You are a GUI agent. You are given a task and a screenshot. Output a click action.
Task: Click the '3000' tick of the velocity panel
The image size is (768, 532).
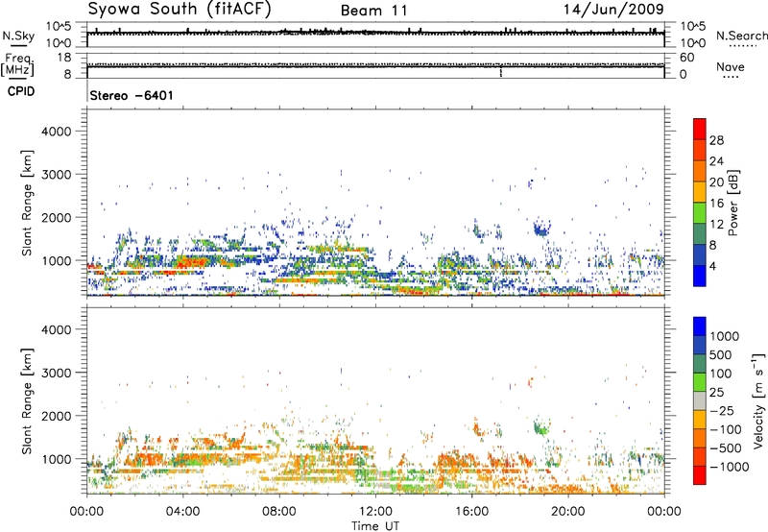[x=56, y=373]
